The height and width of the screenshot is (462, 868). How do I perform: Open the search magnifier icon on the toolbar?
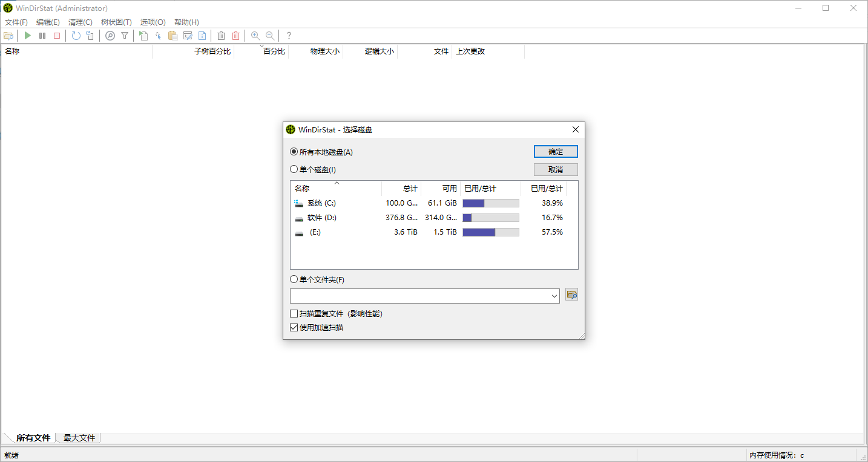(x=110, y=35)
